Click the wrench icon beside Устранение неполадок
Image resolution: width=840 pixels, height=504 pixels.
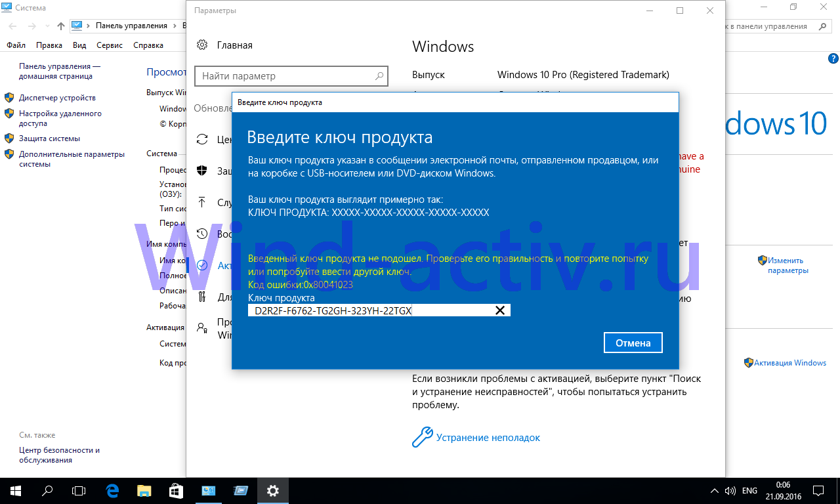point(422,437)
